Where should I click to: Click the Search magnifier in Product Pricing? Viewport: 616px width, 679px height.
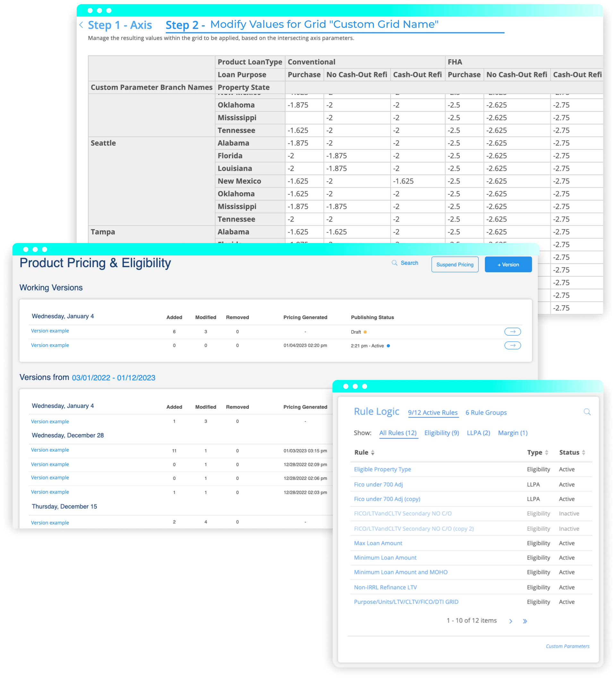click(x=394, y=263)
